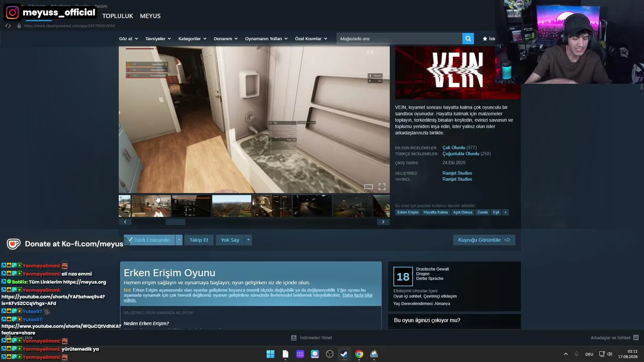The image size is (644, 362).
Task: Click the volume speaker icon in tray
Action: coord(610,354)
